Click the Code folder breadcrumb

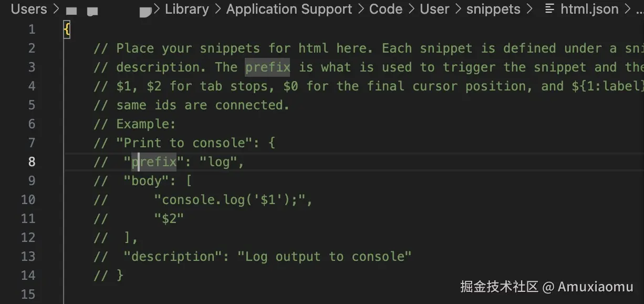pos(386,9)
